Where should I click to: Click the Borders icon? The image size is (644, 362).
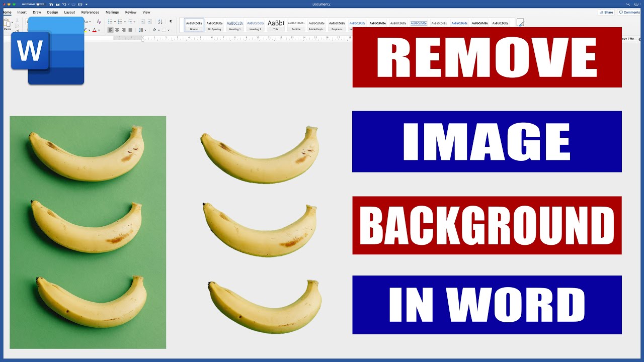coord(164,30)
